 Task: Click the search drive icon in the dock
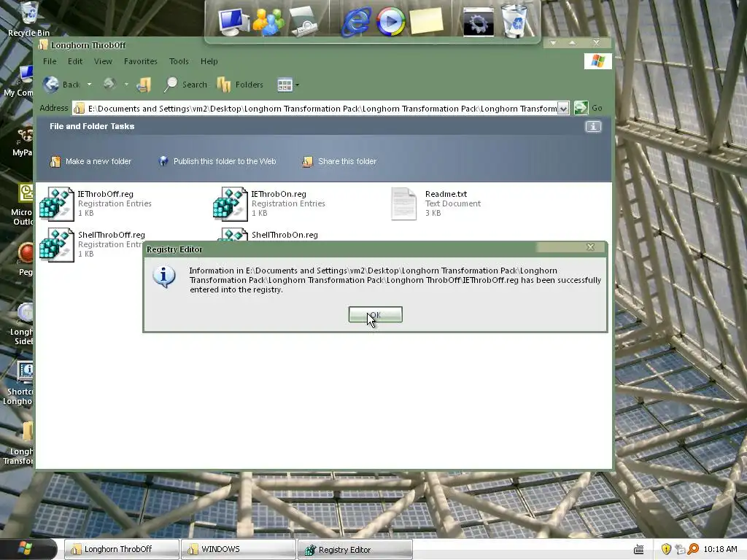click(303, 21)
